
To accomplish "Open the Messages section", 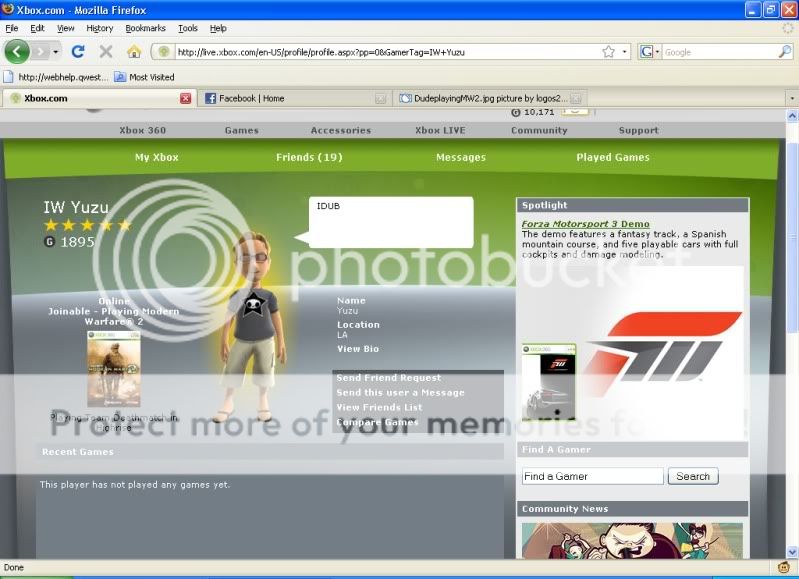I will [x=461, y=157].
